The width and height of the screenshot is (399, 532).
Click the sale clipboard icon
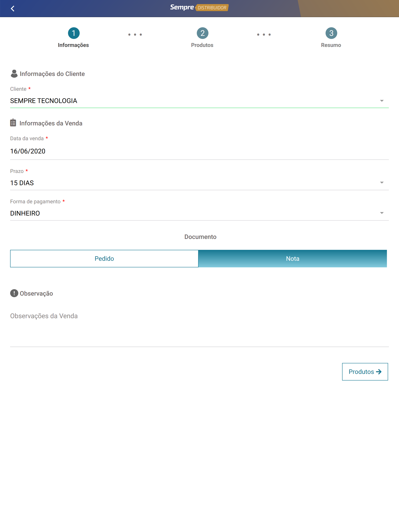point(13,123)
